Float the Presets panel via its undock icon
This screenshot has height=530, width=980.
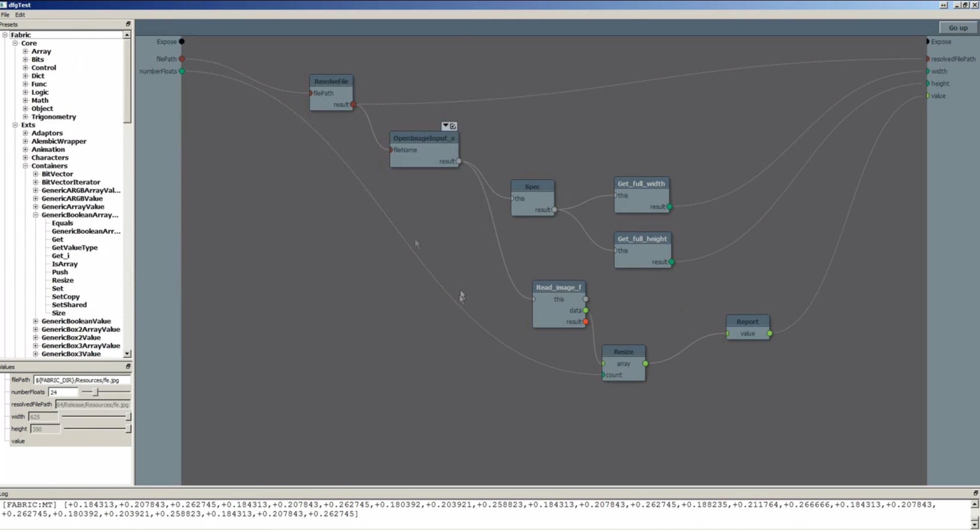(128, 24)
